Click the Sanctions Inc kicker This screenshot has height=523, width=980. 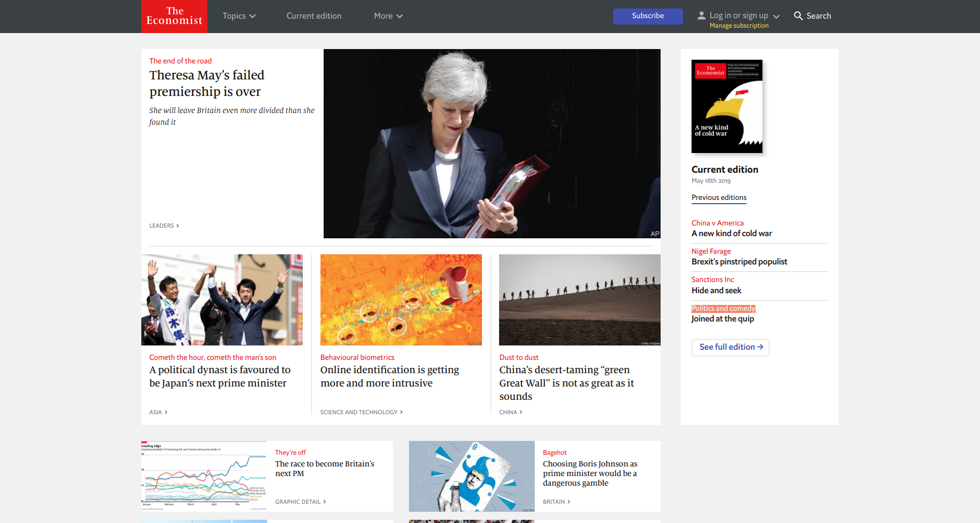pyautogui.click(x=712, y=279)
